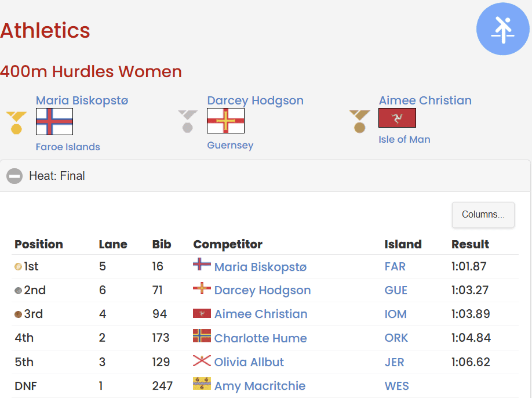Screen dimensions: 532x398
Task: Click the blue athletics sport icon
Action: (502, 28)
